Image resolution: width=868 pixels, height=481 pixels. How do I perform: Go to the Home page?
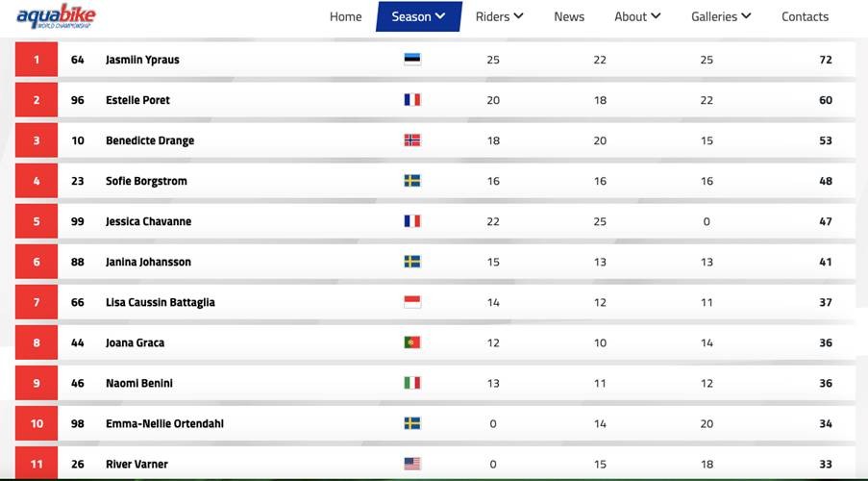[x=345, y=16]
